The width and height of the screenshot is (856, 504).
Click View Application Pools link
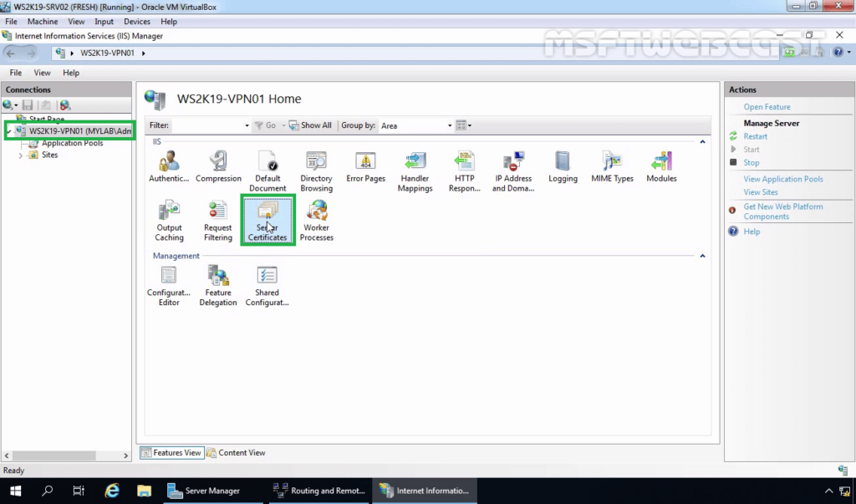782,179
